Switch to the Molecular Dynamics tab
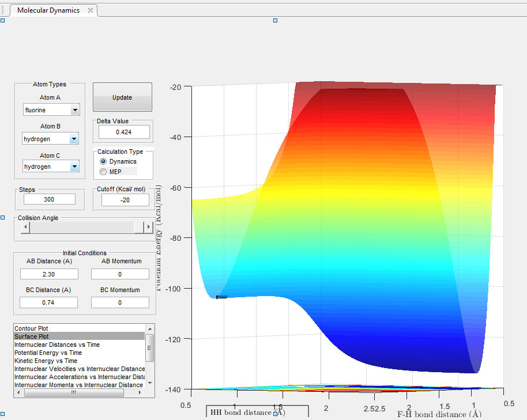 coord(48,10)
